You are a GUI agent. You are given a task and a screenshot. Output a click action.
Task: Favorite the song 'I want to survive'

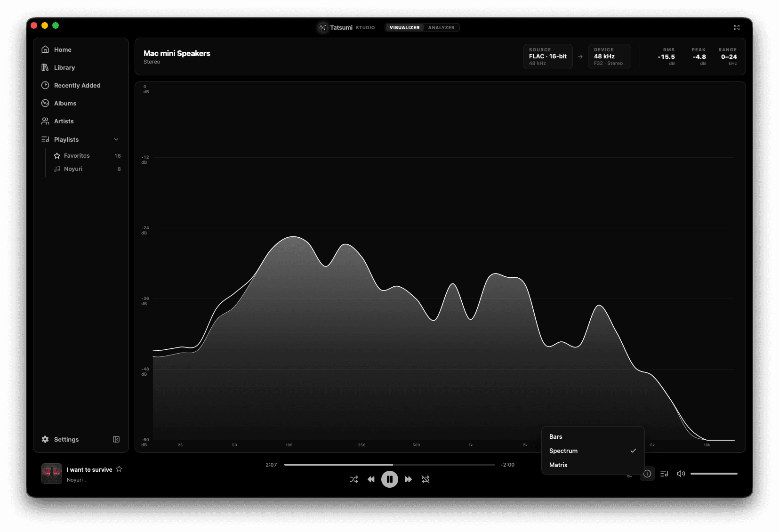pos(119,469)
